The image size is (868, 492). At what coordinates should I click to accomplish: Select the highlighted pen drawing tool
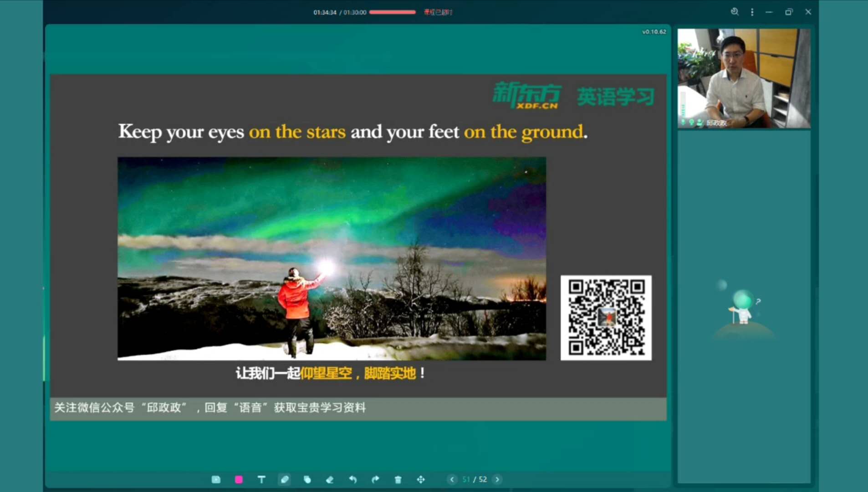point(285,479)
